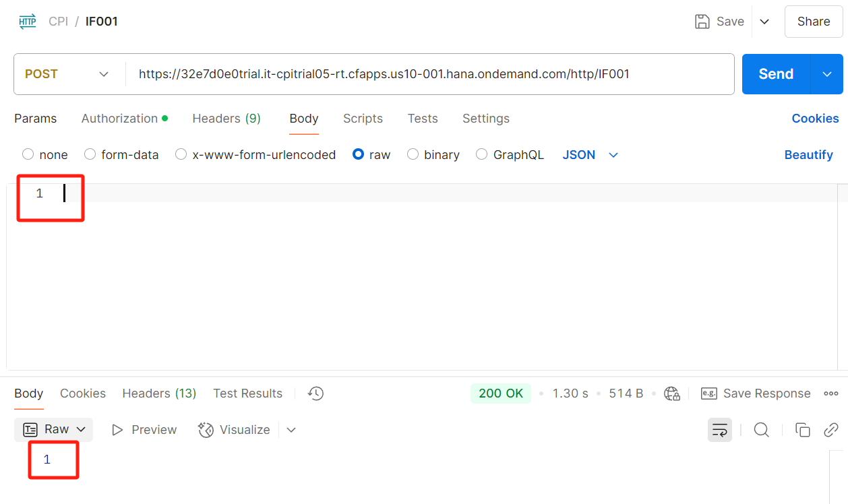This screenshot has width=848, height=504.
Task: Select x-www-form-urlencoded body option
Action: click(x=181, y=154)
